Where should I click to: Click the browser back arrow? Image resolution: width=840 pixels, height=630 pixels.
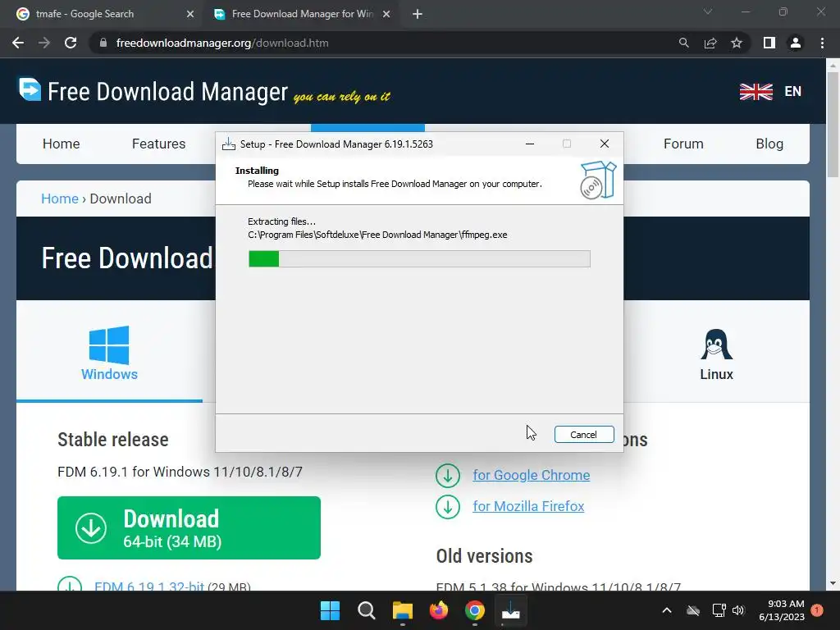(18, 43)
